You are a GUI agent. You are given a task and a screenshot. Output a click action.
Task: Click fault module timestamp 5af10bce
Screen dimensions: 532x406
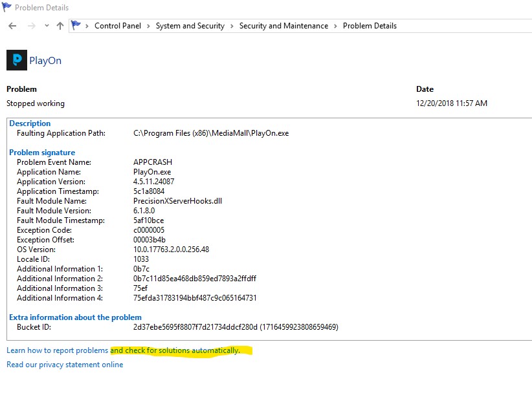(148, 220)
